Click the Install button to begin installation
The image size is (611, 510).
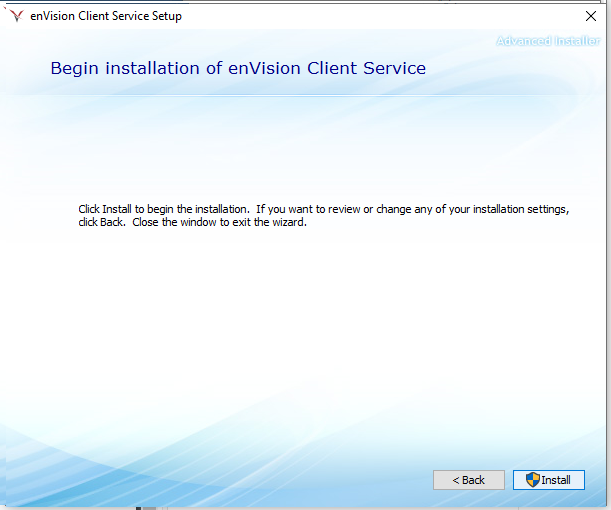coord(549,480)
